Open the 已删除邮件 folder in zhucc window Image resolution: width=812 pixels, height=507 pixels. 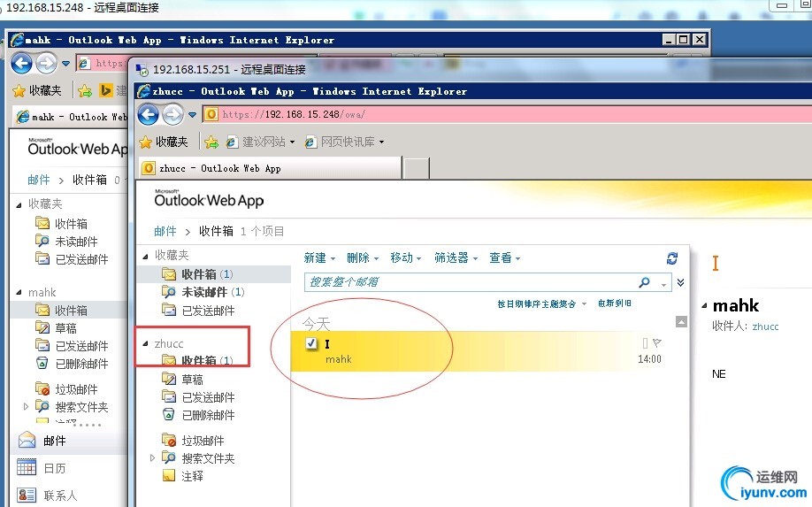click(199, 415)
